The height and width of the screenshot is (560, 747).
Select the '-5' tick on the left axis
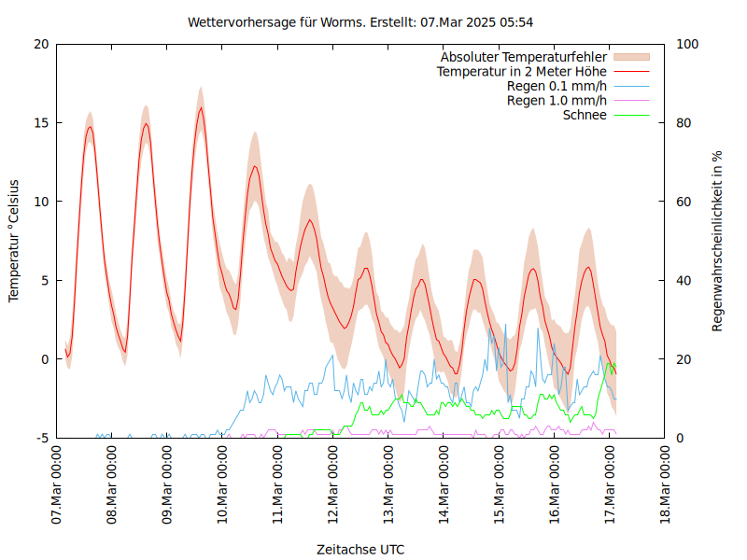point(43,438)
